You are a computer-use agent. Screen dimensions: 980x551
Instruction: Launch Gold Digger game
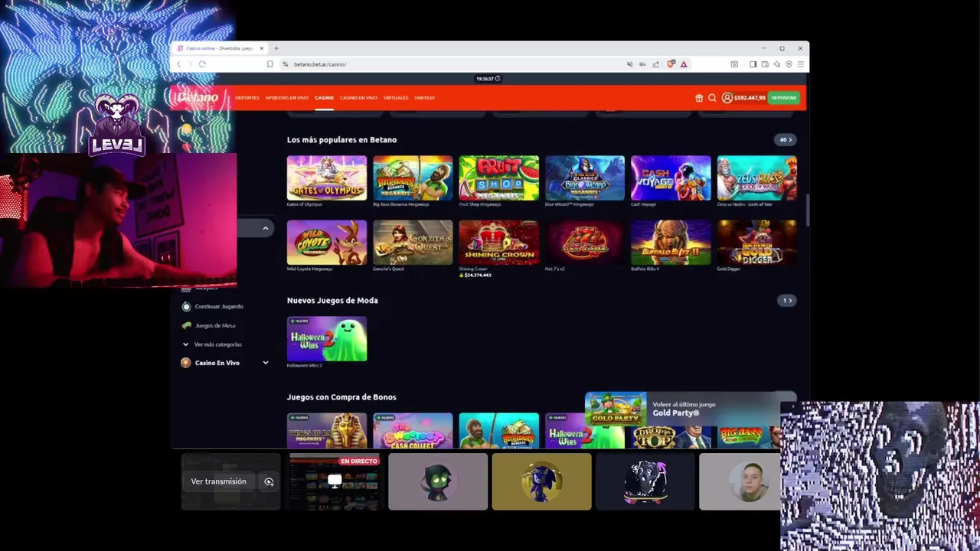tap(756, 243)
